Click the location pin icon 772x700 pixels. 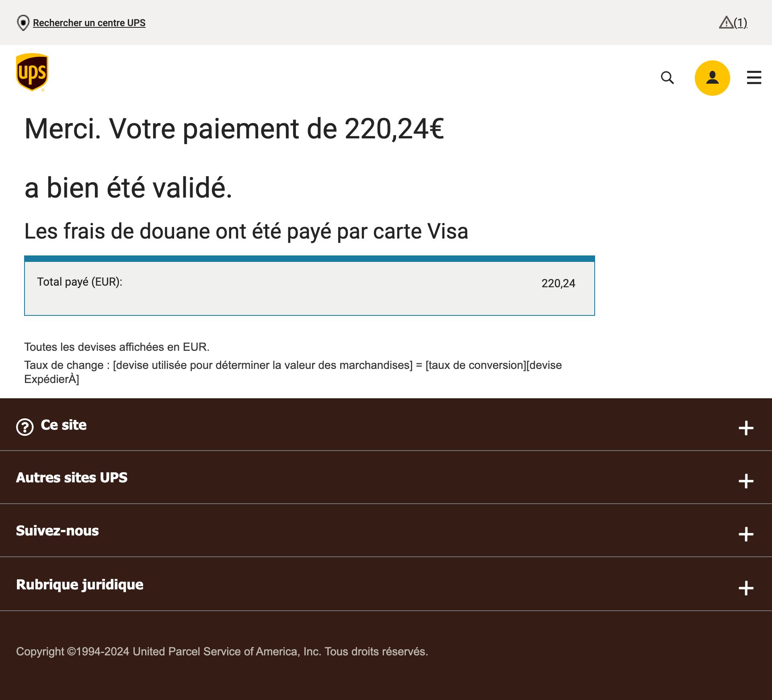[23, 23]
